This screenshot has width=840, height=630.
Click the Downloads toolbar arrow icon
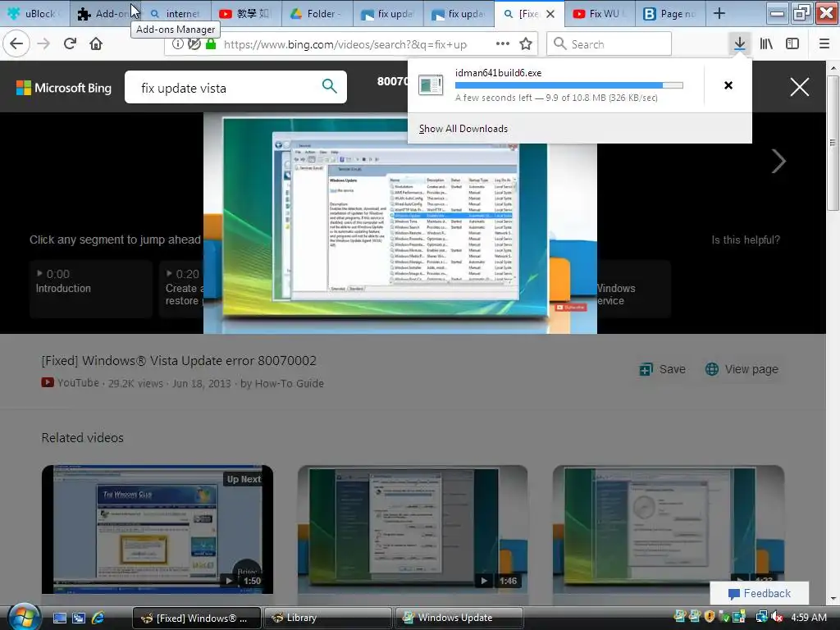pyautogui.click(x=739, y=44)
